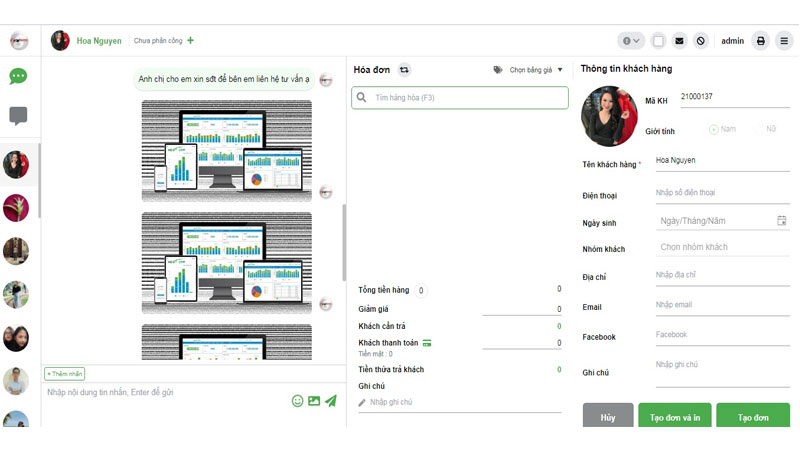800x450 pixels.
Task: Click the Tổng tiền hàng count badge
Action: pos(421,290)
